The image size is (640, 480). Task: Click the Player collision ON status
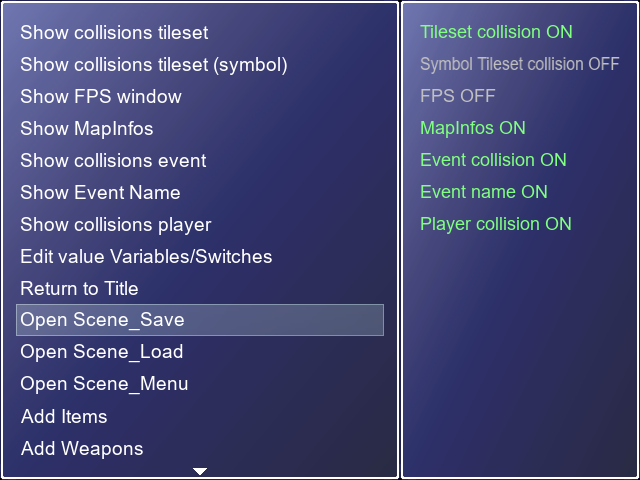point(495,224)
